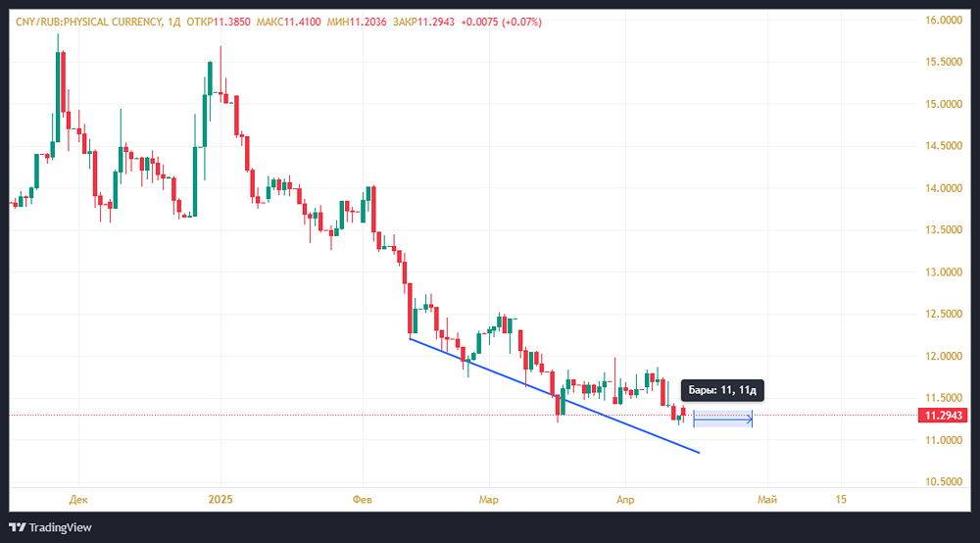This screenshot has height=543, width=980.
Task: Click the red 11.2943 current price label
Action: point(943,416)
